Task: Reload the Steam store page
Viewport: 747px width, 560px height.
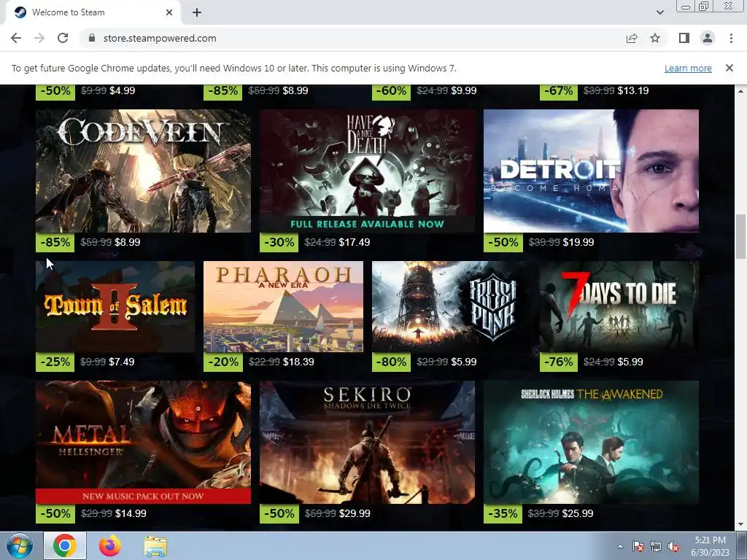Action: 63,38
